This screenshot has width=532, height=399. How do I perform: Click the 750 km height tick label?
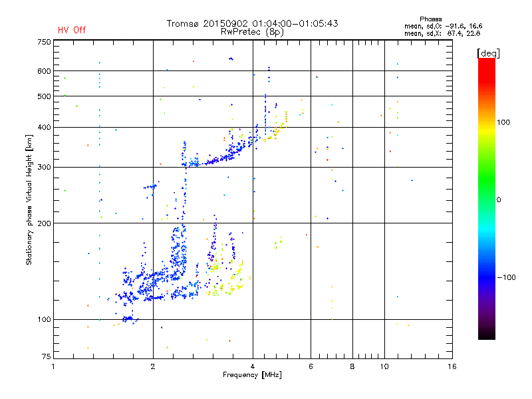(x=44, y=42)
